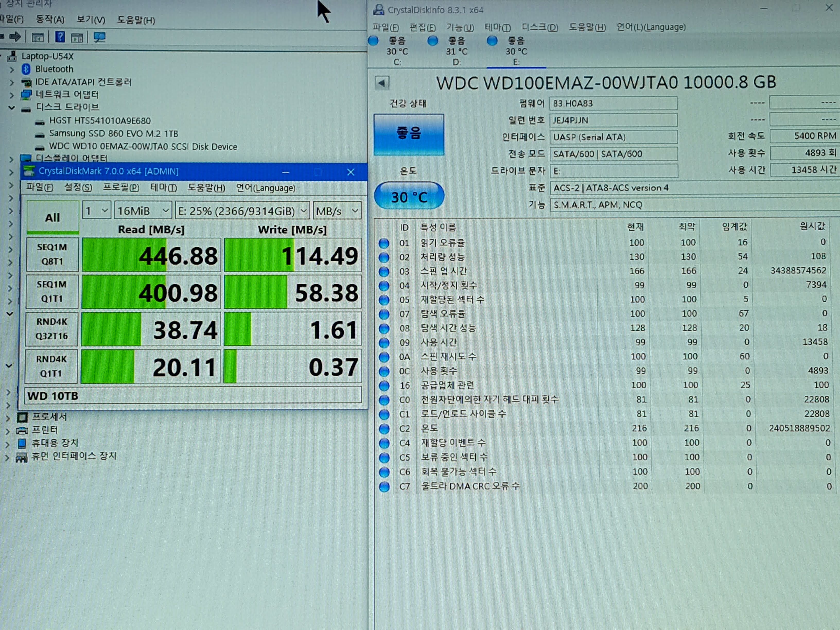Click the All benchmark button
The image size is (840, 630).
tap(53, 218)
